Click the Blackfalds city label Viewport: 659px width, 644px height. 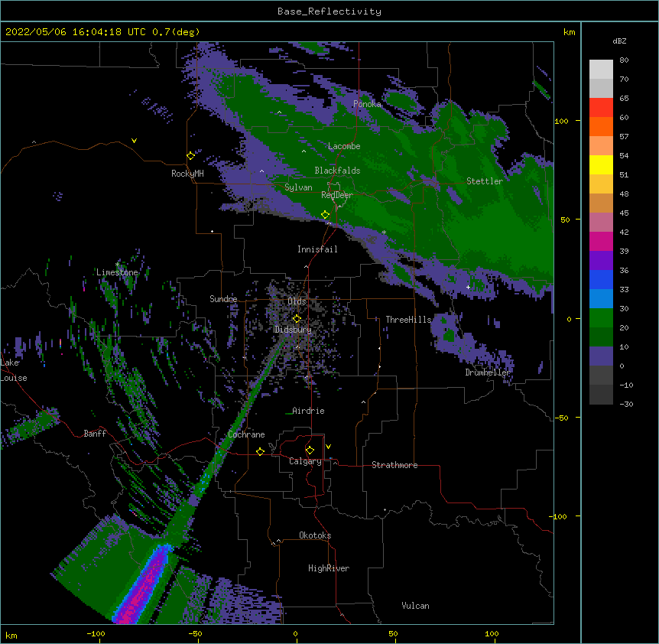[x=337, y=171]
